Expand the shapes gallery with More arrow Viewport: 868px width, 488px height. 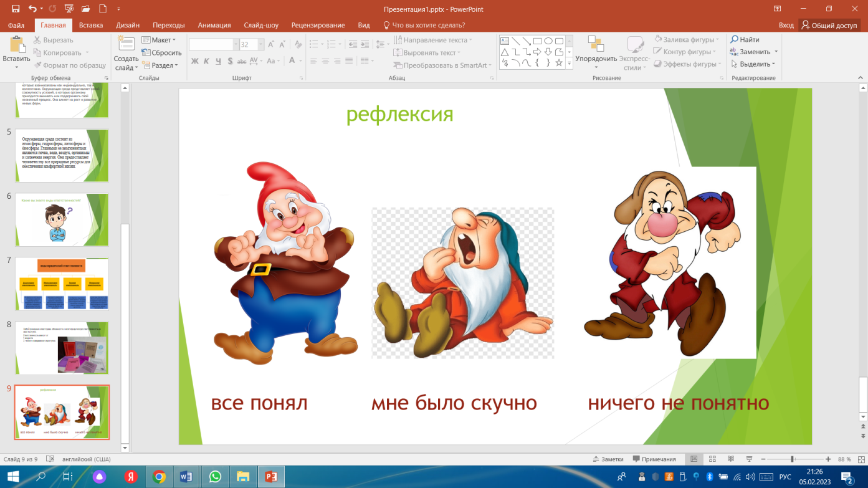(570, 63)
